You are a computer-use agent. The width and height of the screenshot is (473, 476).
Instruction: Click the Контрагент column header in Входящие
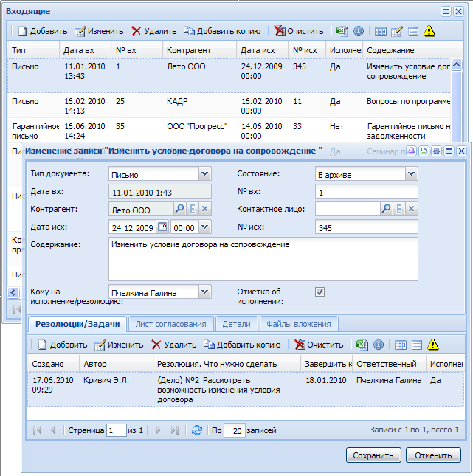click(189, 50)
